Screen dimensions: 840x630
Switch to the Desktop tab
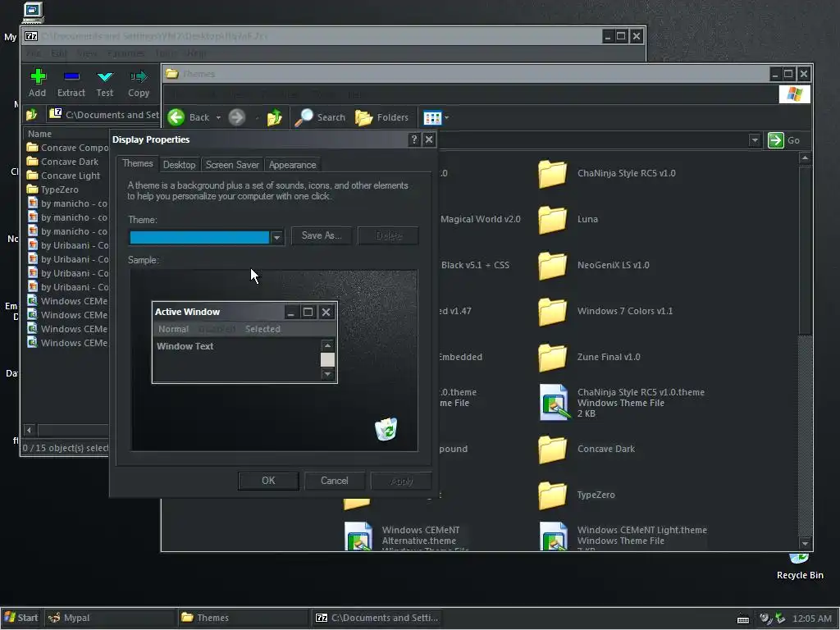coord(180,165)
